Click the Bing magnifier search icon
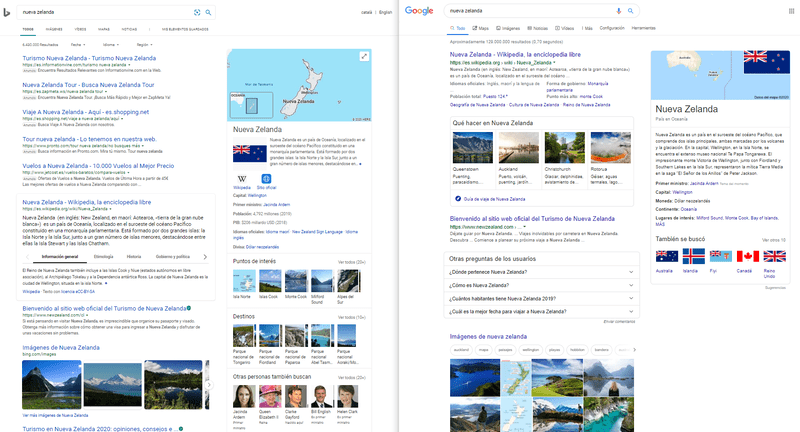Viewport: 800px width, 432px height. click(208, 11)
